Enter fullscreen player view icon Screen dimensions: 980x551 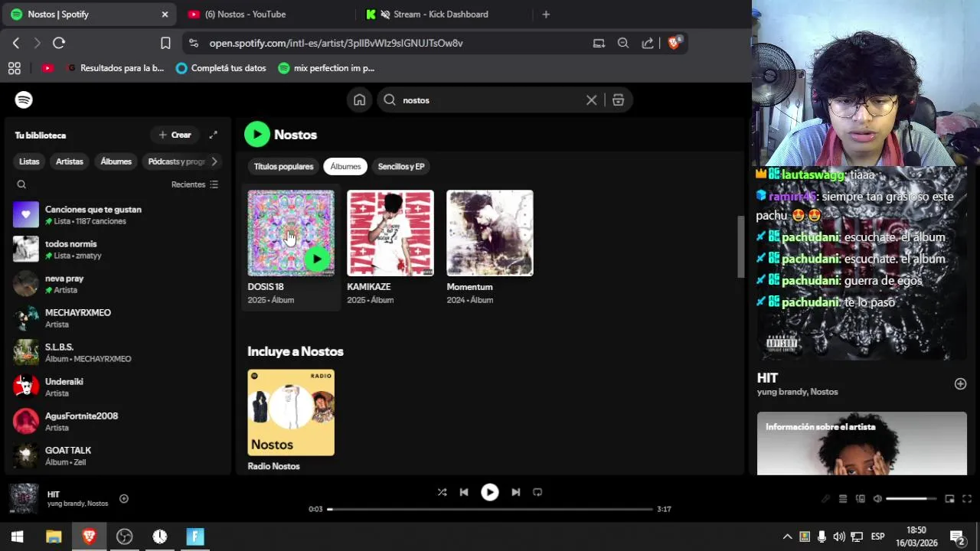(965, 499)
